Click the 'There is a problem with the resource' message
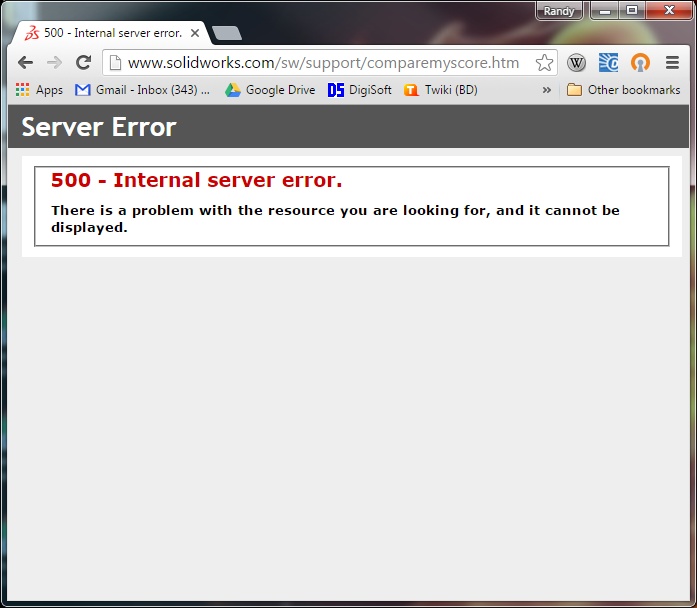 tap(335, 219)
